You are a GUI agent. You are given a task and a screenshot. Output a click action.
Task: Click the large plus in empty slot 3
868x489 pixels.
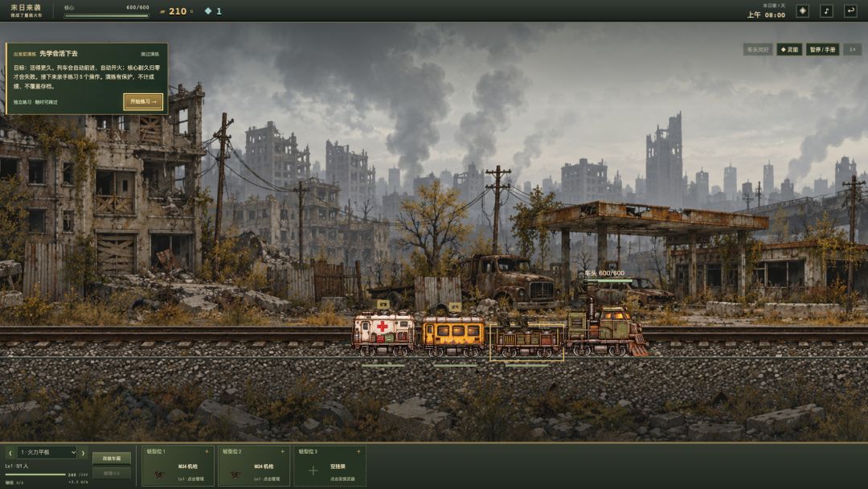(x=313, y=471)
